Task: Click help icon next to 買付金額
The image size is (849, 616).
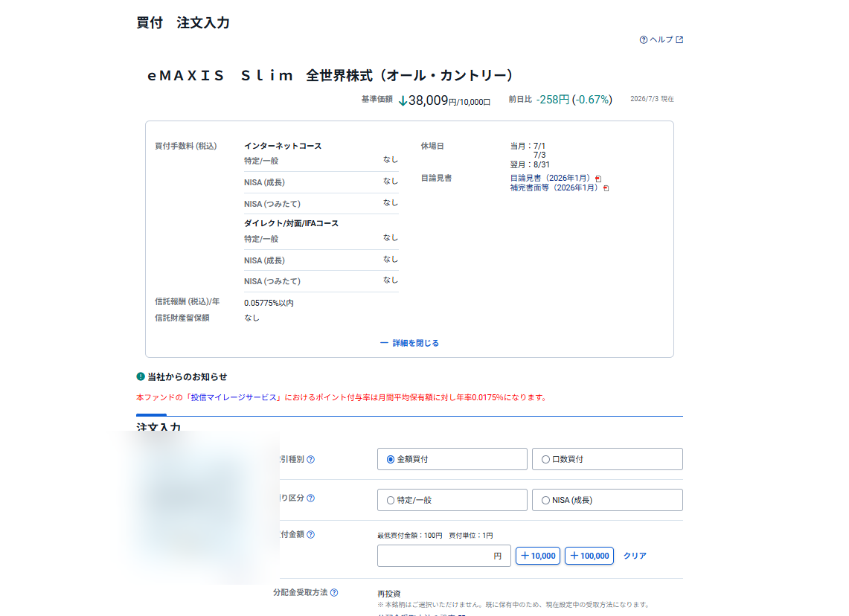Action: [x=311, y=535]
